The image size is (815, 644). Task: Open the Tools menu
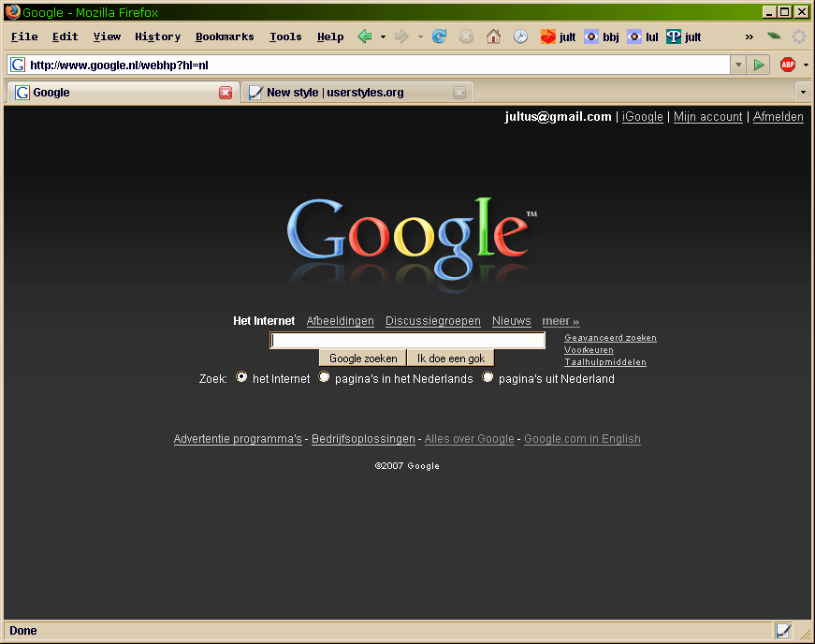click(x=285, y=37)
